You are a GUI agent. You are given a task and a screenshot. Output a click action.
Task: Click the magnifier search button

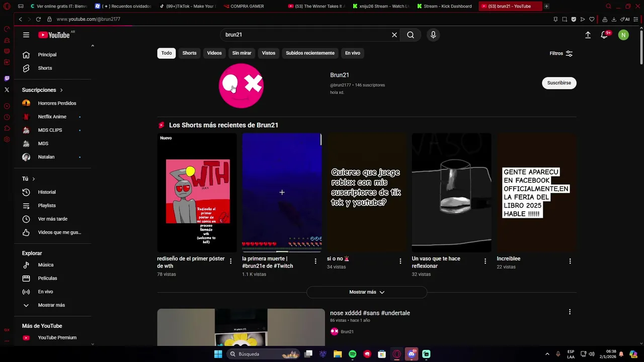tap(411, 35)
